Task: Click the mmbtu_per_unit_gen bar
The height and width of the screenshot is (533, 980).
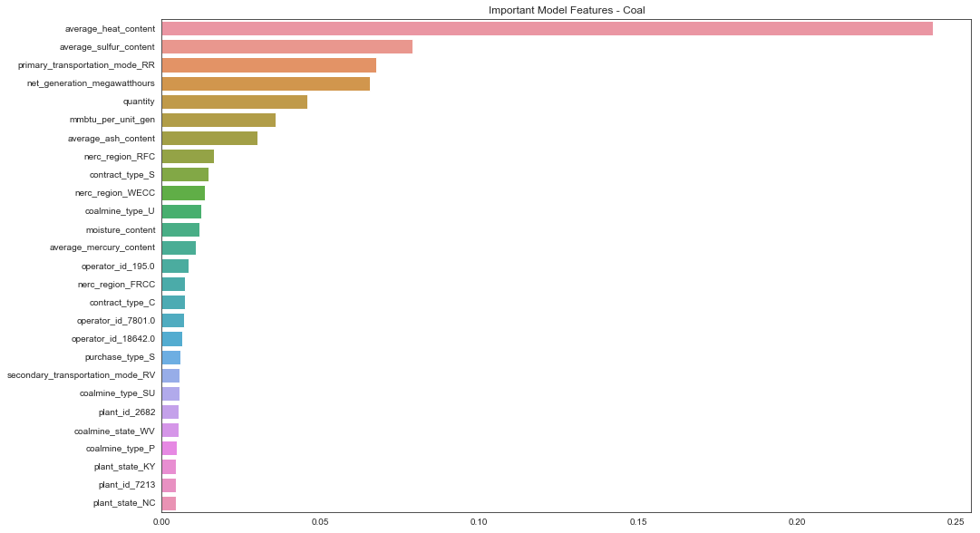Action: click(218, 120)
